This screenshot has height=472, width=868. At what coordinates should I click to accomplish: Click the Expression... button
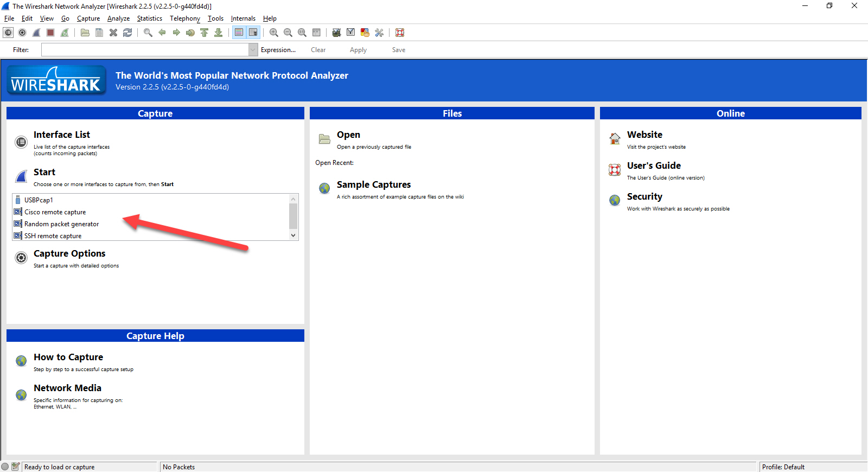(x=278, y=50)
